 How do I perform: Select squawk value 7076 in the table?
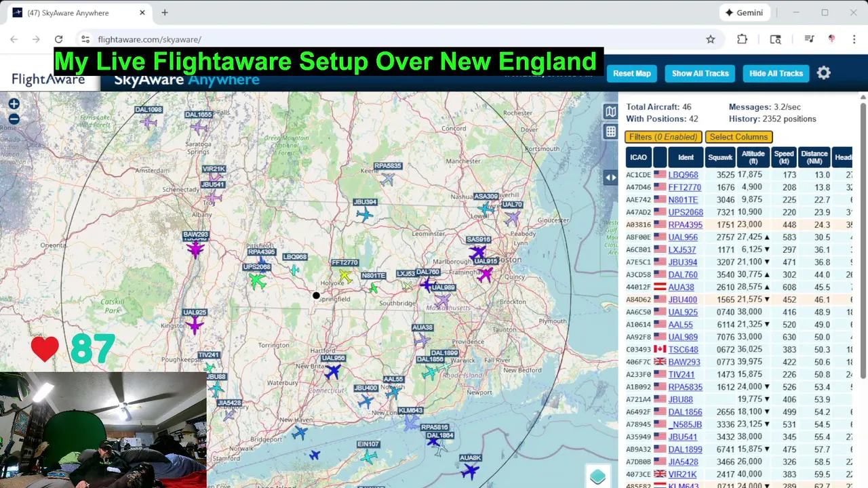coord(726,338)
